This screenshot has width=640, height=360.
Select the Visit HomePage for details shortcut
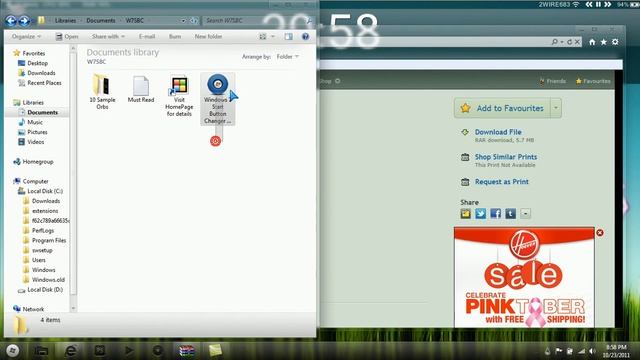click(179, 96)
